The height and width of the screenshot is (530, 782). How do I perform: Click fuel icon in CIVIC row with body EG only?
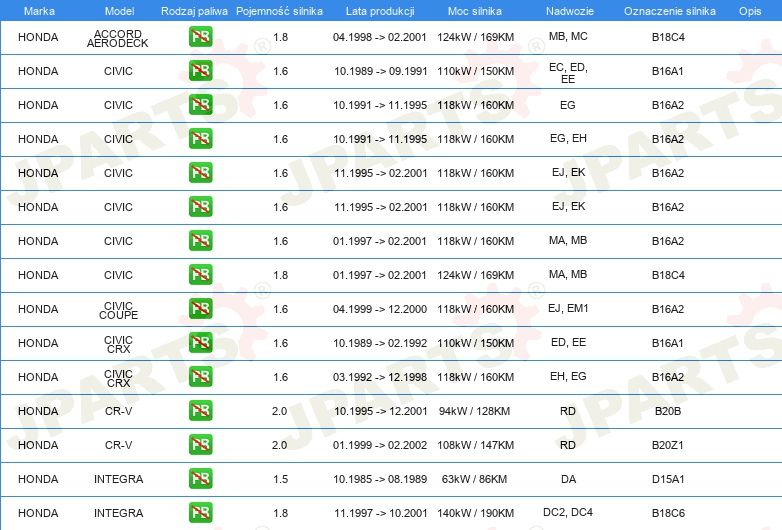pos(200,105)
